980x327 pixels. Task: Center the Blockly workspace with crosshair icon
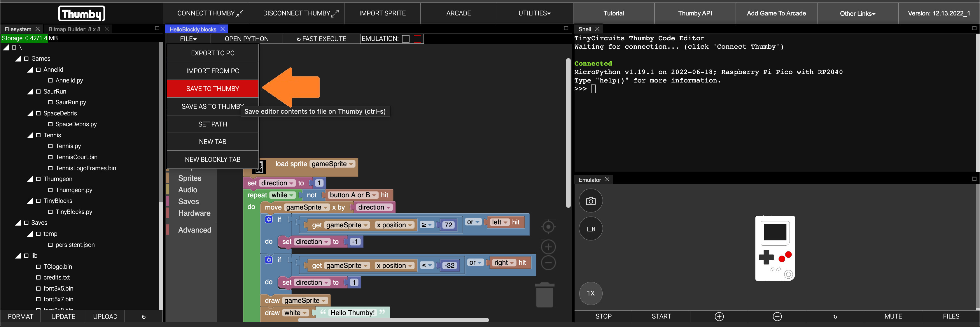tap(548, 227)
